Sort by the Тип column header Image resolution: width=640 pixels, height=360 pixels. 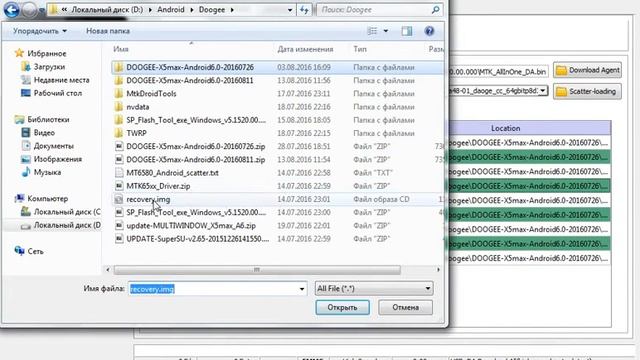360,49
